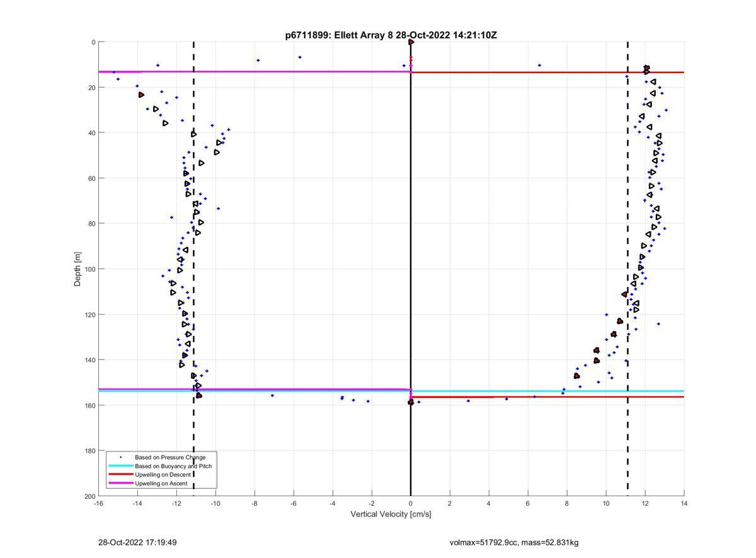Click the timestamp '28-Oct-2022 17:19:49'
This screenshot has width=756, height=558.
click(x=137, y=542)
